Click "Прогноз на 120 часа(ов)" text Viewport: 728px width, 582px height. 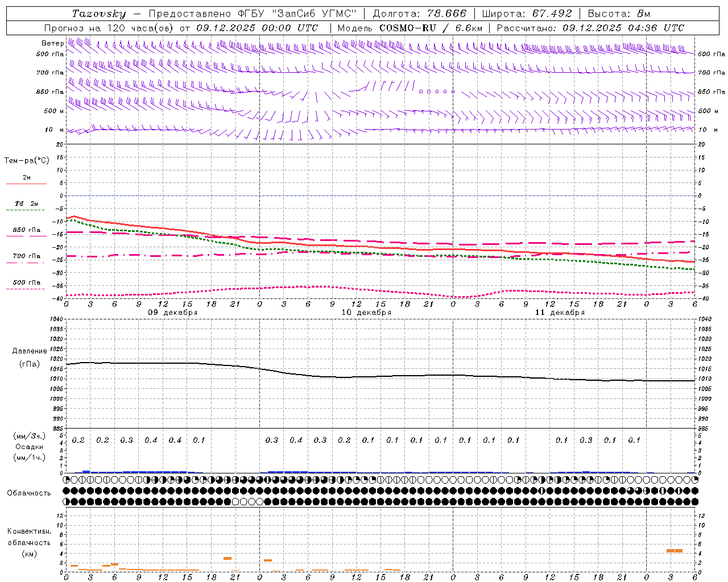[x=110, y=28]
